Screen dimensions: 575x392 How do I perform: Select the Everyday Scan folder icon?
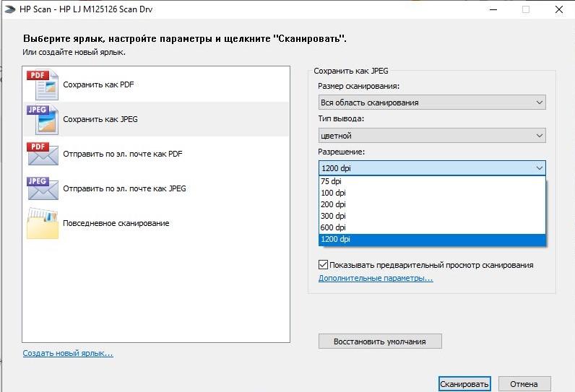[x=42, y=223]
